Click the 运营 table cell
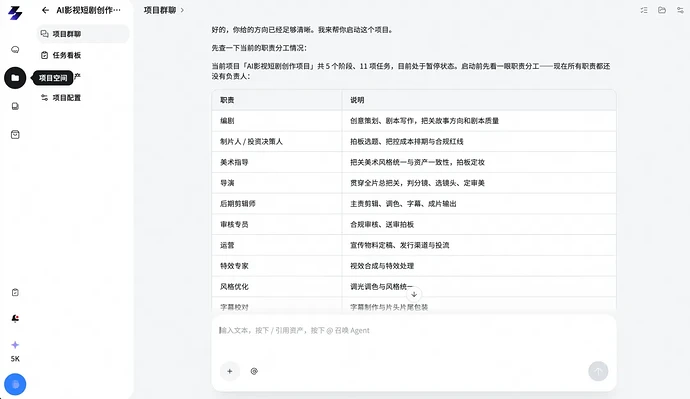Viewport: 690px width, 399px height. click(x=277, y=245)
